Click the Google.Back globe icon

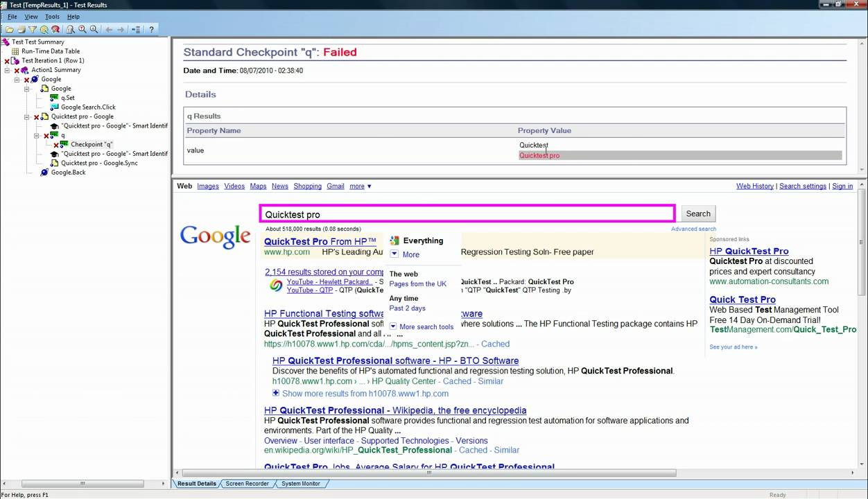click(45, 172)
